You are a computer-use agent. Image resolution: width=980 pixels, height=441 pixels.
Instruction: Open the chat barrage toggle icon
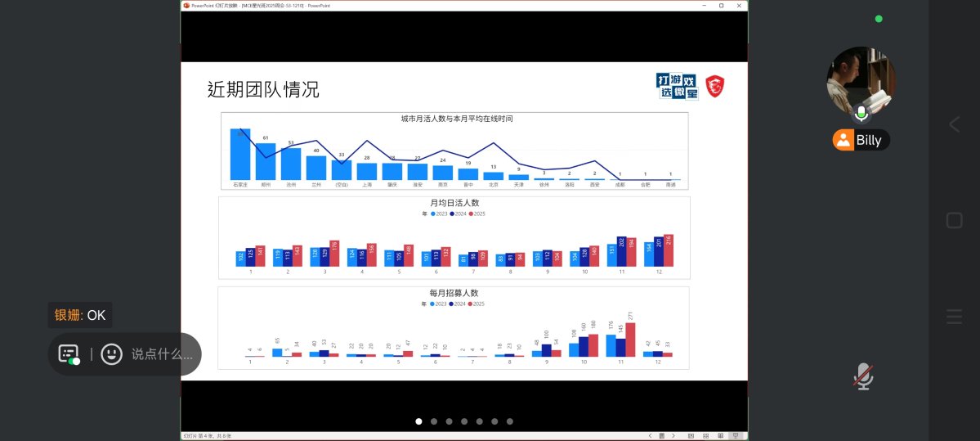[x=69, y=354]
